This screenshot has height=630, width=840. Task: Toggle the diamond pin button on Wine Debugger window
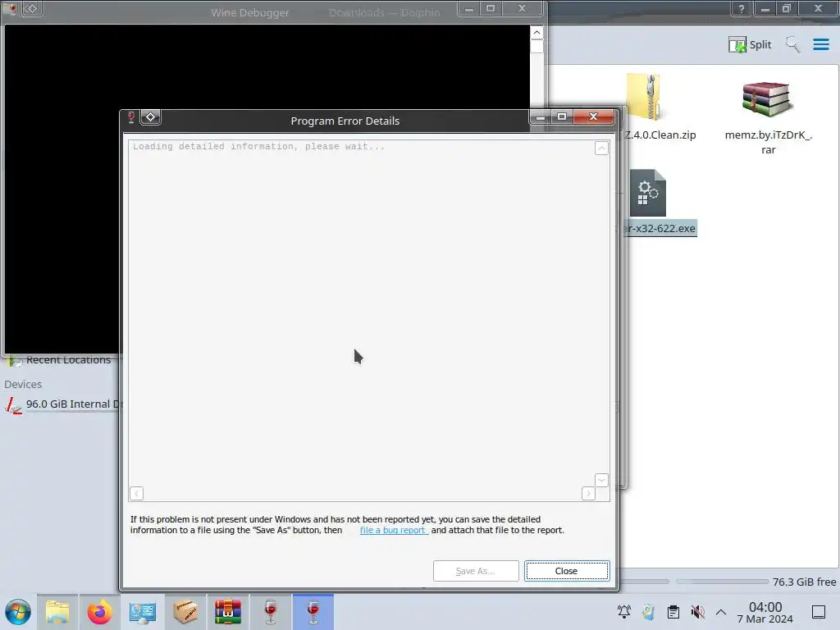tap(32, 8)
